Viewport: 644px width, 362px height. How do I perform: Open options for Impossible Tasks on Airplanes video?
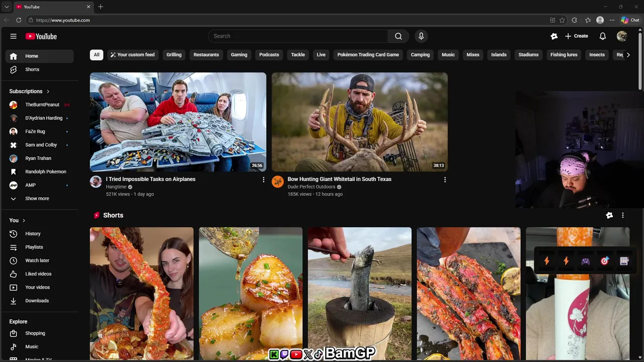263,179
